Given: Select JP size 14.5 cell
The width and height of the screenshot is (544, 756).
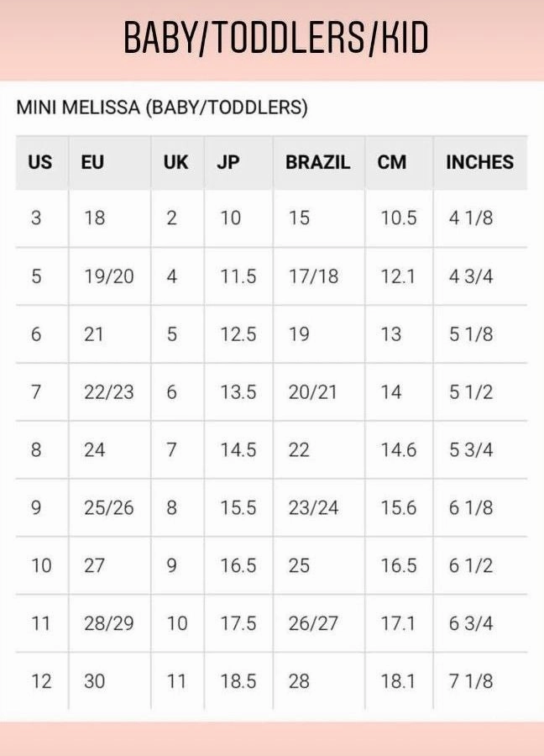Looking at the screenshot, I should tap(238, 450).
